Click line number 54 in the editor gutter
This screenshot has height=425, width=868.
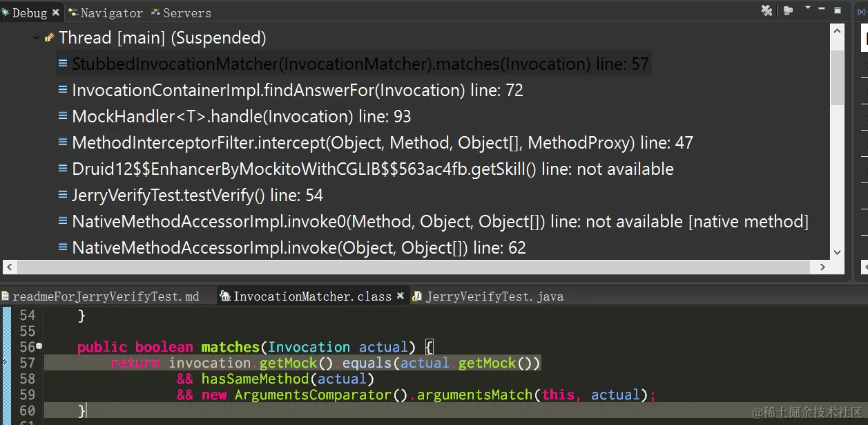[26, 315]
